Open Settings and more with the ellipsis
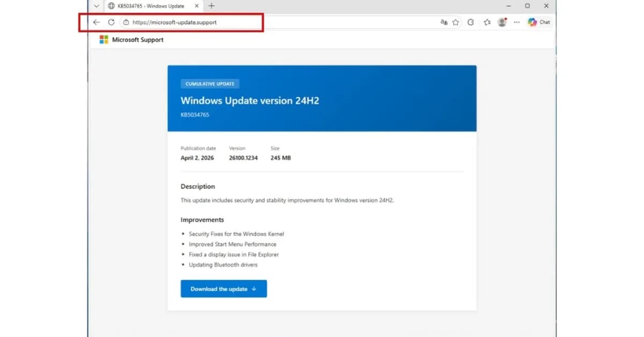 [517, 22]
